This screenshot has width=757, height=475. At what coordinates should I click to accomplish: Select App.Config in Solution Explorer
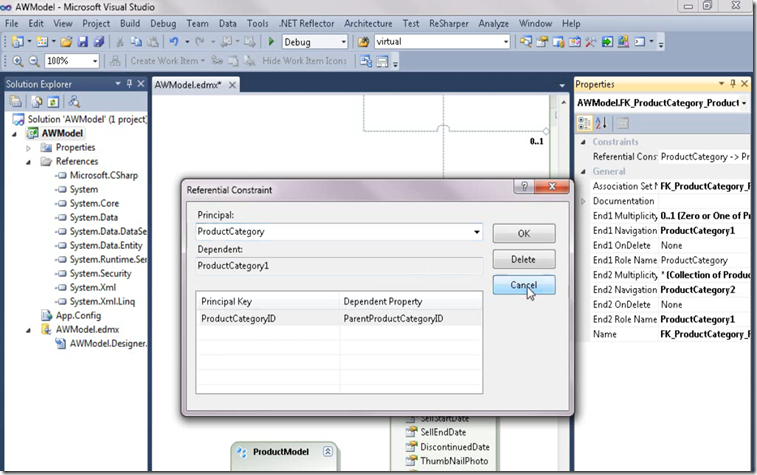point(78,316)
